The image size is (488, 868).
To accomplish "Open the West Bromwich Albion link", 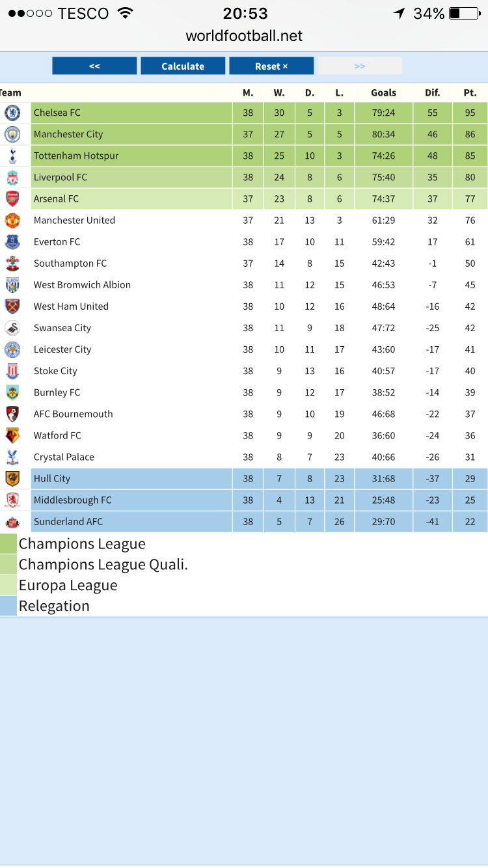I will (82, 285).
